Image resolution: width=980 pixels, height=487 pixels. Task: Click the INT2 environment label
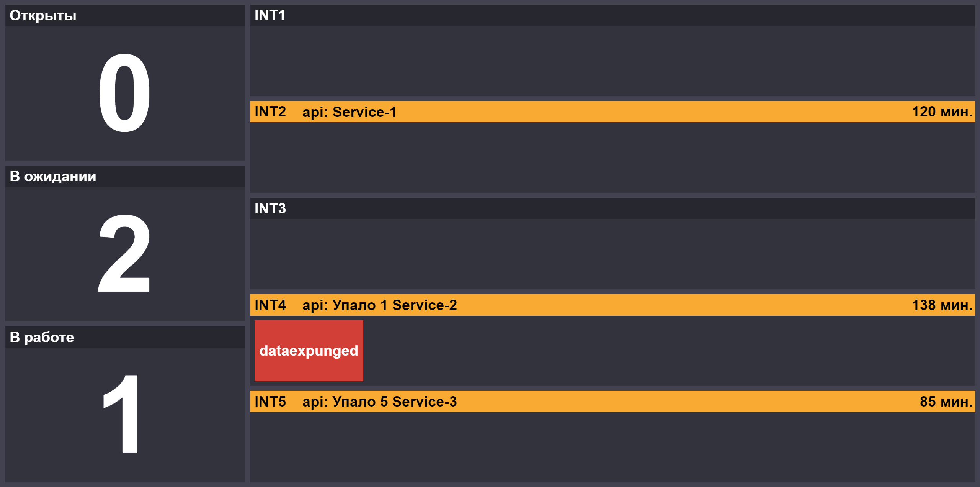270,112
